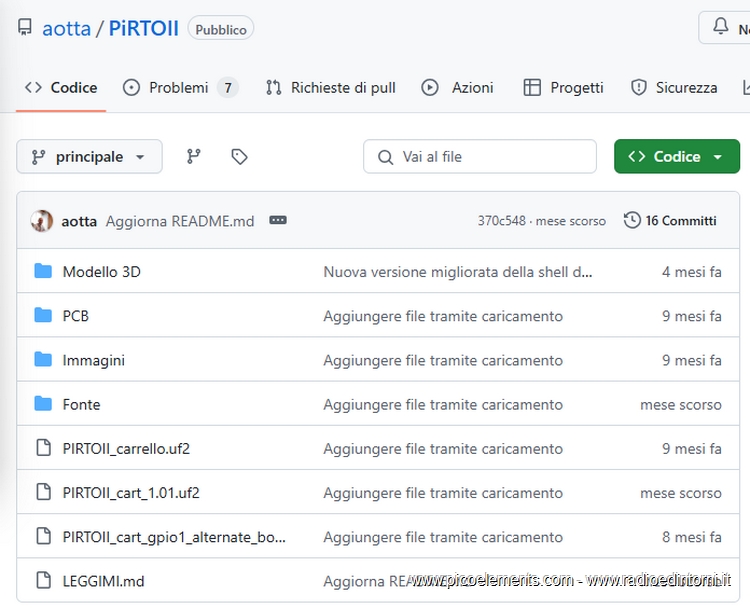Open the PIRTOII_carrello.uf2 row commit message
Screen dimensions: 750x608
click(443, 449)
